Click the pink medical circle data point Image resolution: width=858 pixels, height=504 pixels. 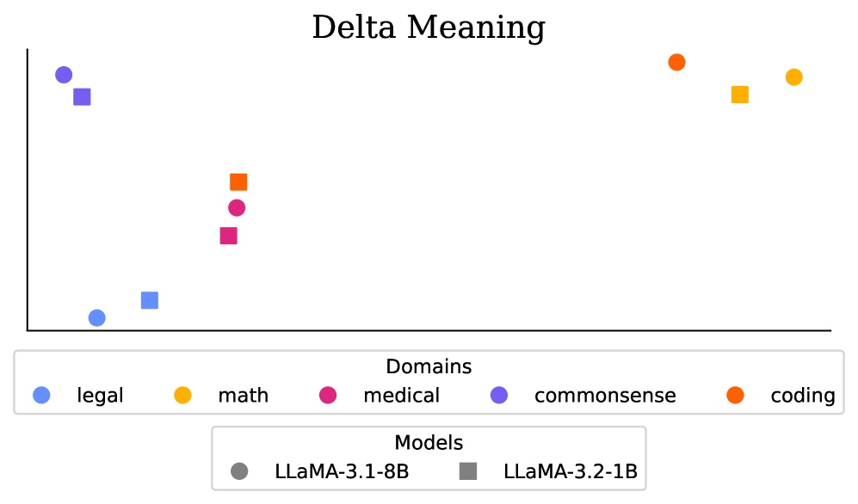pyautogui.click(x=237, y=207)
